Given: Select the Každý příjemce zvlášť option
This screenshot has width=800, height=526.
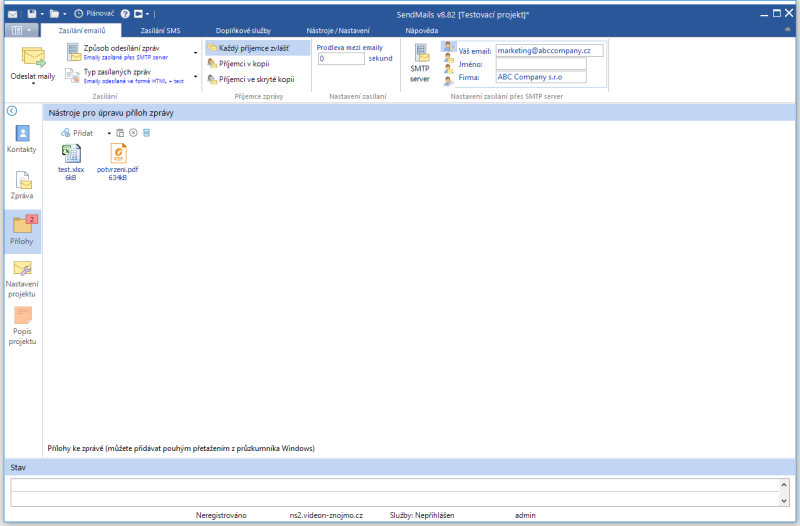Looking at the screenshot, I should pos(256,48).
